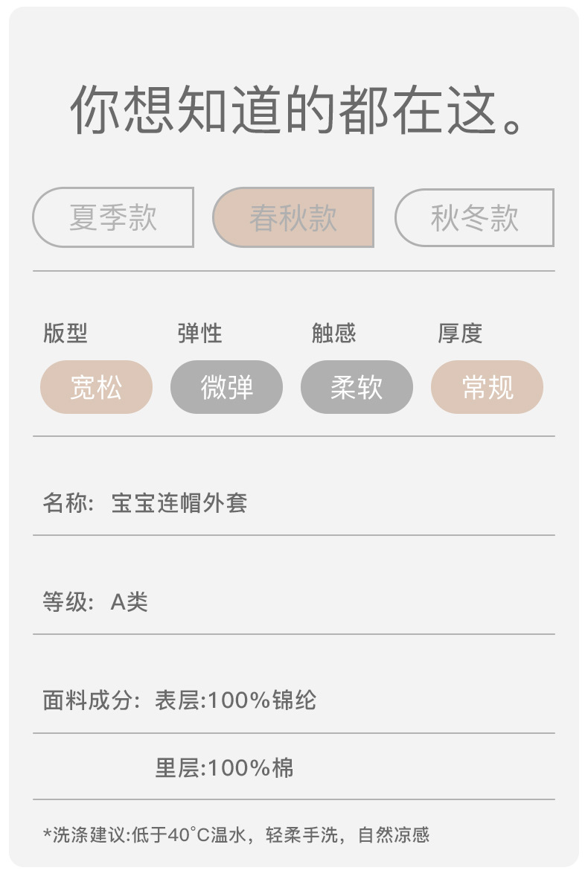
Task: Switch to the 春秋款 tab
Action: point(293,217)
